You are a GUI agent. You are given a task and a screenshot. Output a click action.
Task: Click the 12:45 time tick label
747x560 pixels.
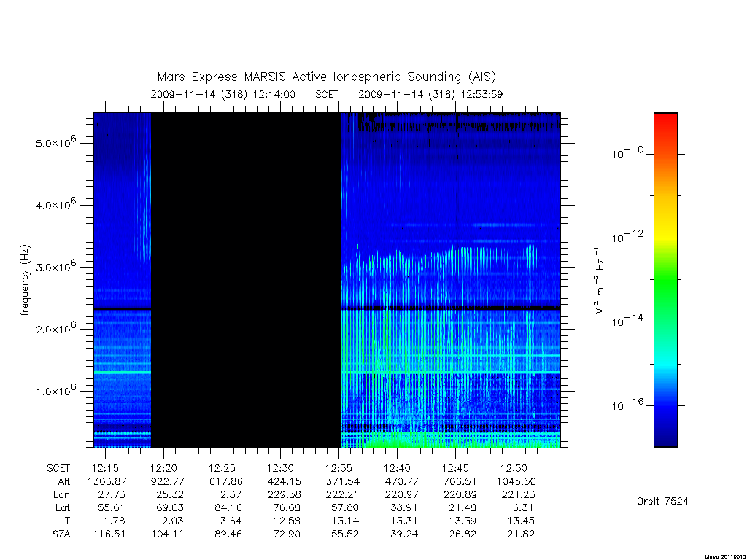coord(455,469)
